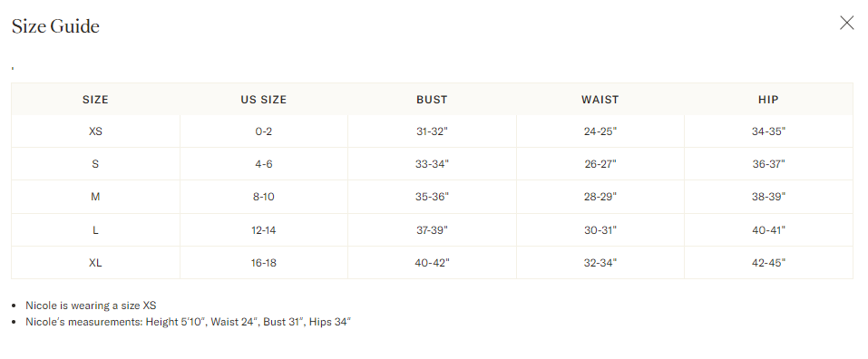The width and height of the screenshot is (868, 359).
Task: Click the waist 32-34" cell
Action: [x=600, y=263]
